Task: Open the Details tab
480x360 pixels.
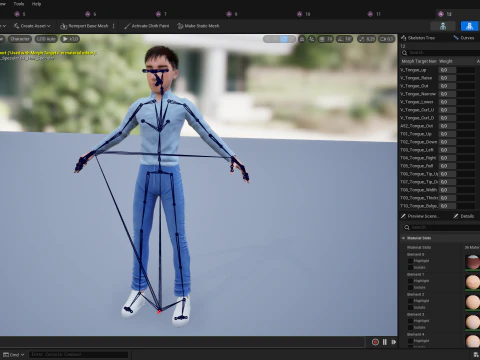Action: pos(464,216)
